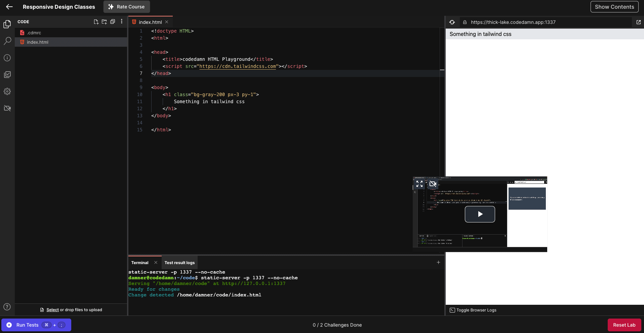The height and width of the screenshot is (333, 644).
Task: Open settings gear in sidebar
Action: (x=7, y=91)
